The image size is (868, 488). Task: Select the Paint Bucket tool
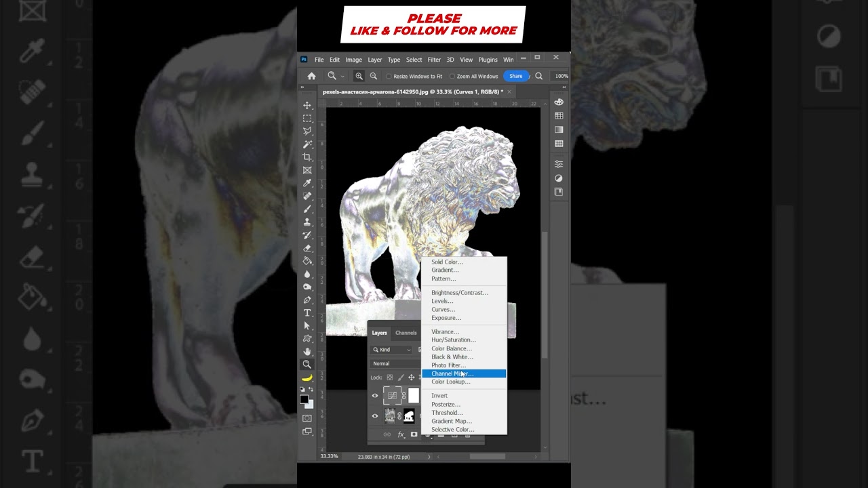point(307,261)
